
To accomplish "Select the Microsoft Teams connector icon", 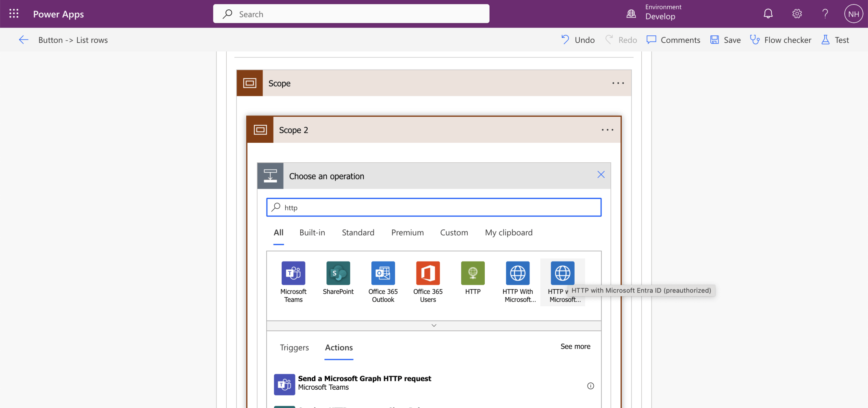I will [293, 273].
